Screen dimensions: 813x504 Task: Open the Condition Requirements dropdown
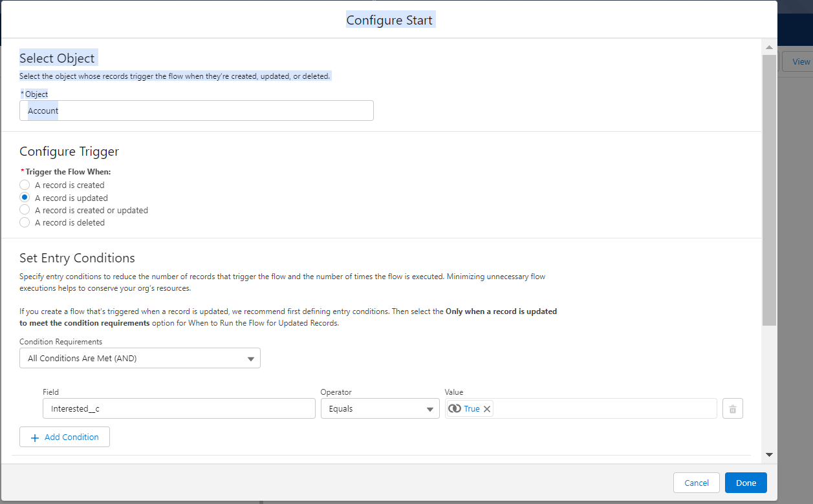click(x=140, y=359)
